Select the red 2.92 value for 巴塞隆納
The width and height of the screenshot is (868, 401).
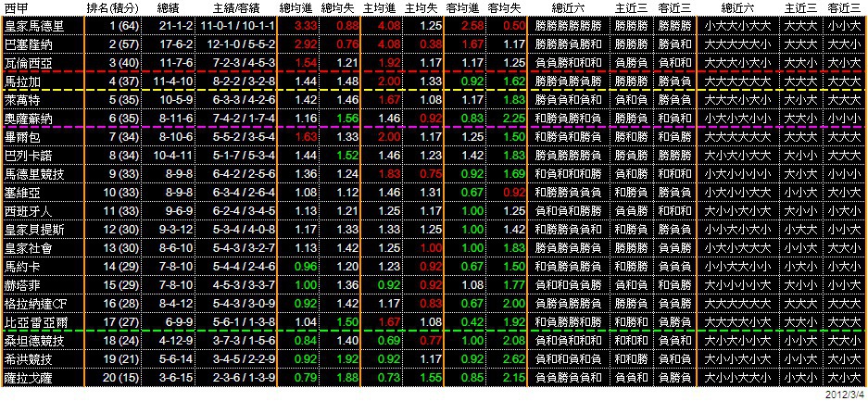pyautogui.click(x=306, y=44)
